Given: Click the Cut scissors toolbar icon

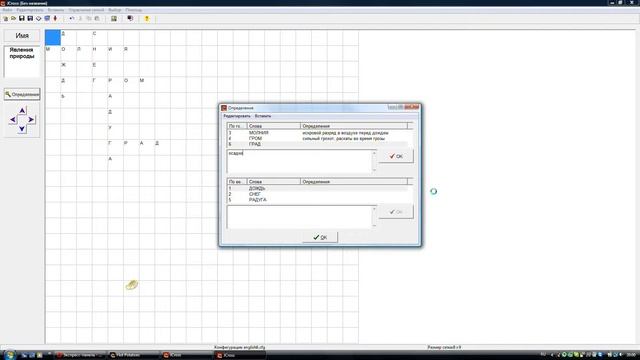Looking at the screenshot, I should tap(80, 19).
